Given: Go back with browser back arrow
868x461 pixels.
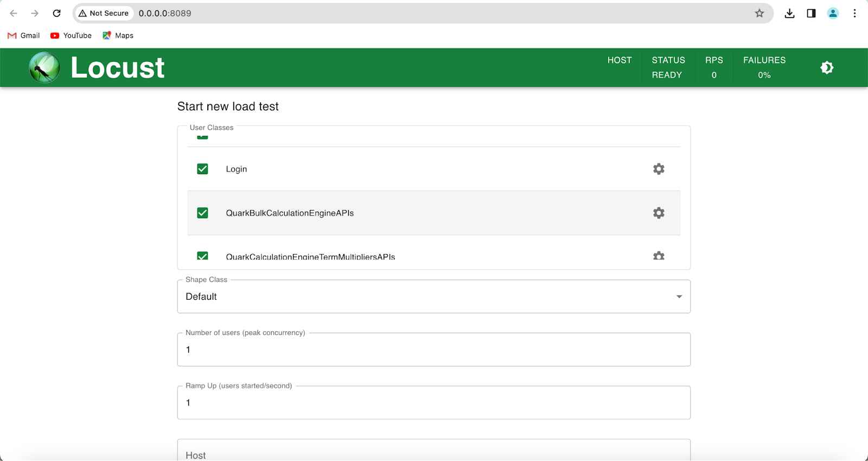Looking at the screenshot, I should [14, 13].
